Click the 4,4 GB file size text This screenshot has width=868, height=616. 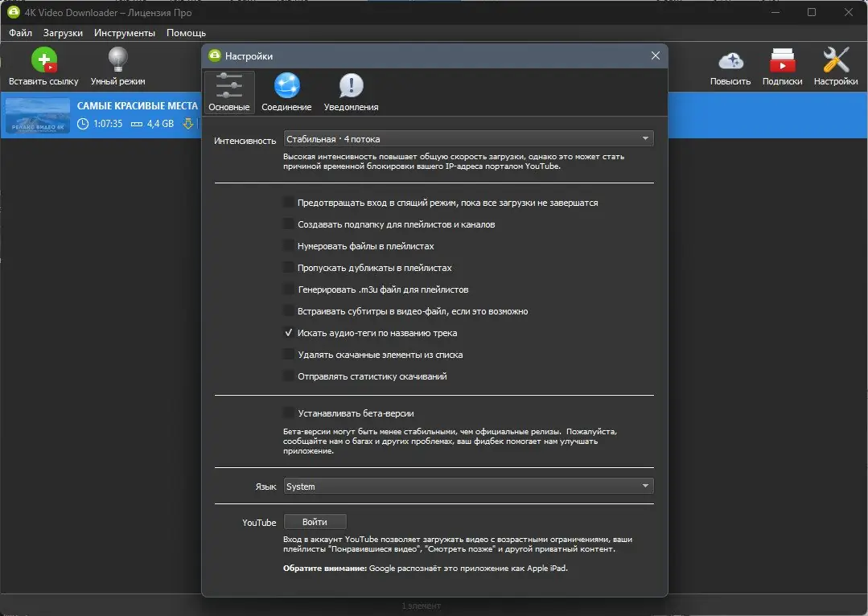coord(160,123)
